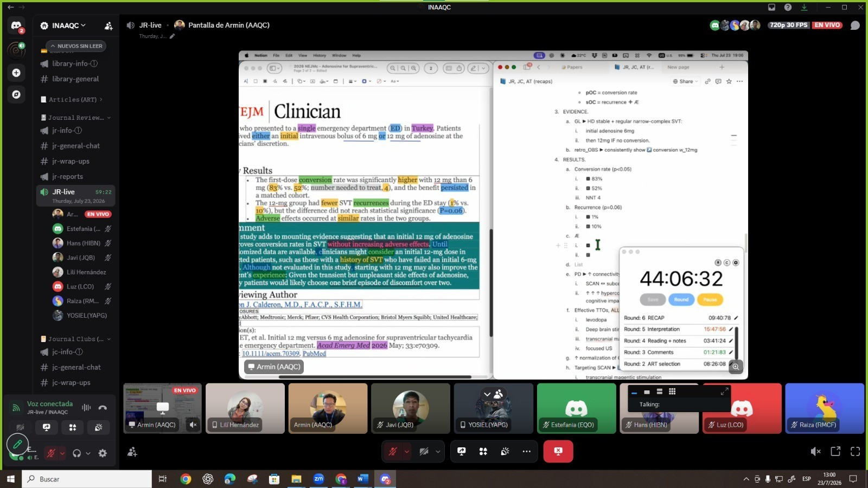Open Microsoft Word from the taskbar

(x=363, y=479)
